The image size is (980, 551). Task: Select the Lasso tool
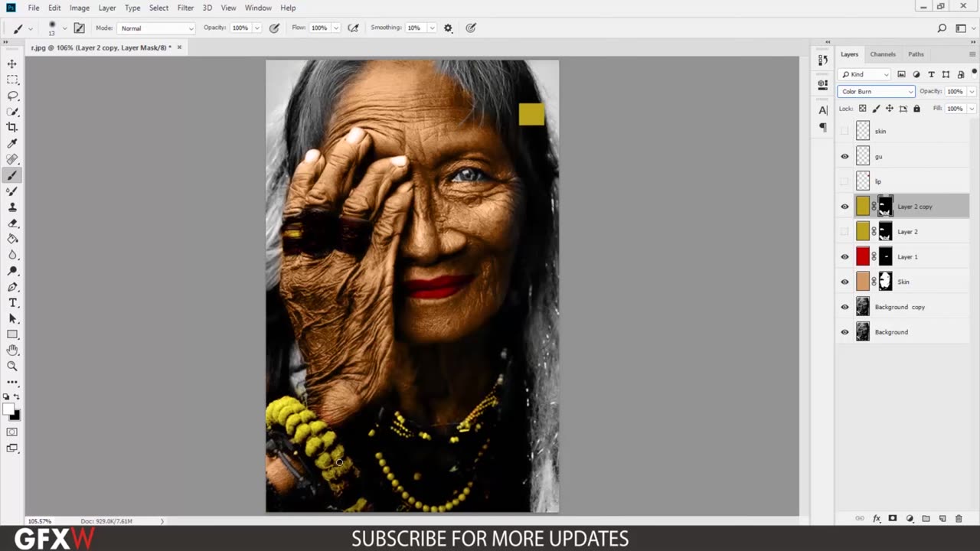[x=12, y=96]
